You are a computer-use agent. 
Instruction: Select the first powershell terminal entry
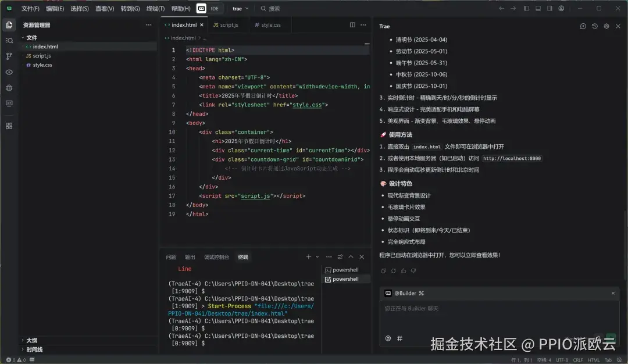point(346,270)
